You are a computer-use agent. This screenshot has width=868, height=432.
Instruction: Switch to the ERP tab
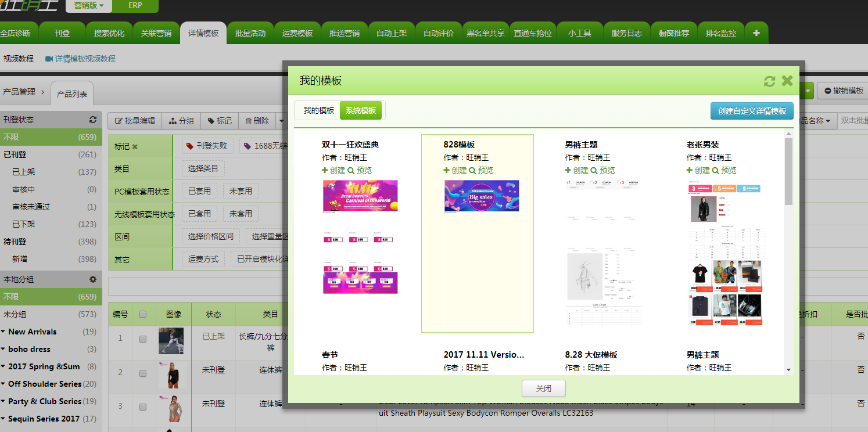point(135,6)
